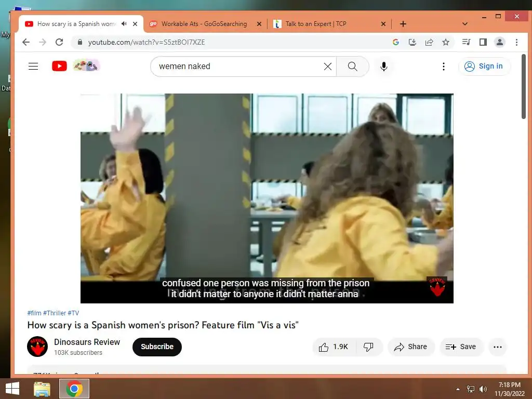Reload the current page
This screenshot has width=532, height=399.
[59, 42]
